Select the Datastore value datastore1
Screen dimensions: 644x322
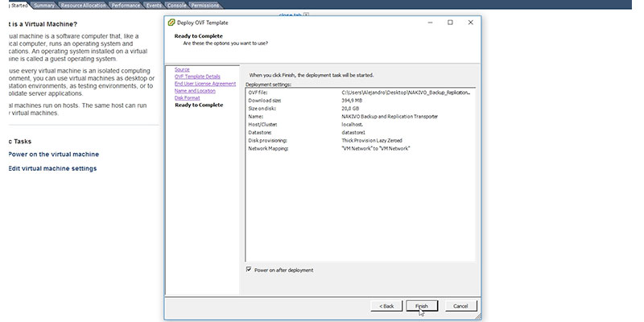click(x=353, y=132)
